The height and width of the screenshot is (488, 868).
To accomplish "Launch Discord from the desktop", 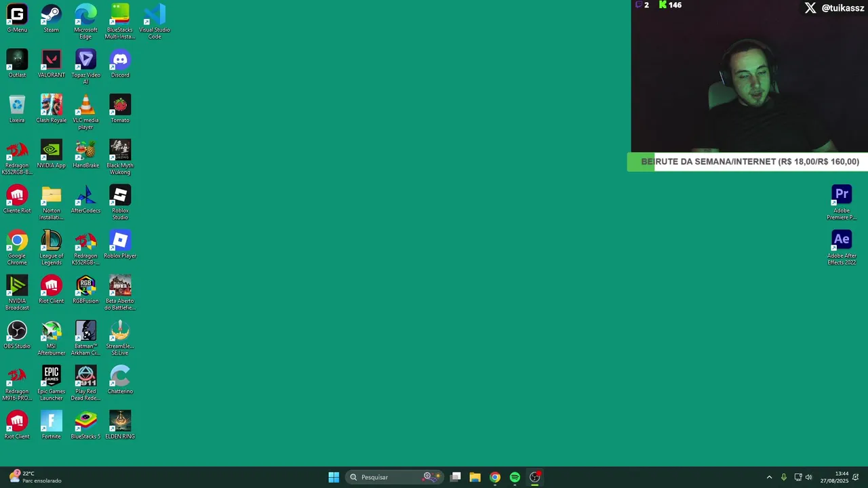I will 120,64.
